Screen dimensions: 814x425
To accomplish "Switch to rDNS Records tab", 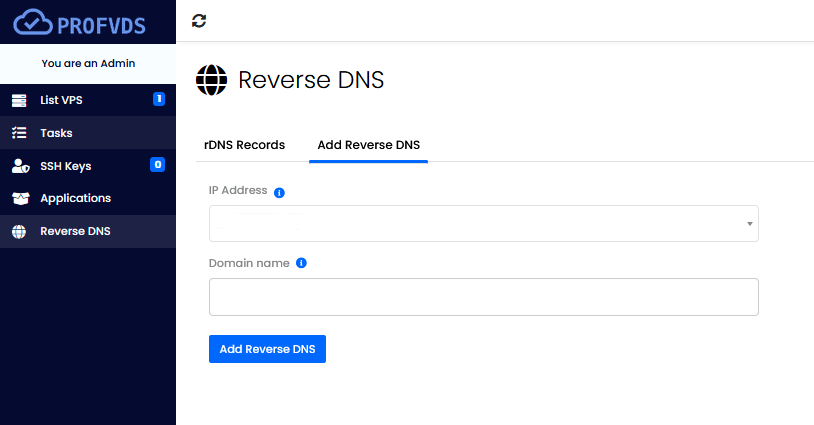I will 245,145.
